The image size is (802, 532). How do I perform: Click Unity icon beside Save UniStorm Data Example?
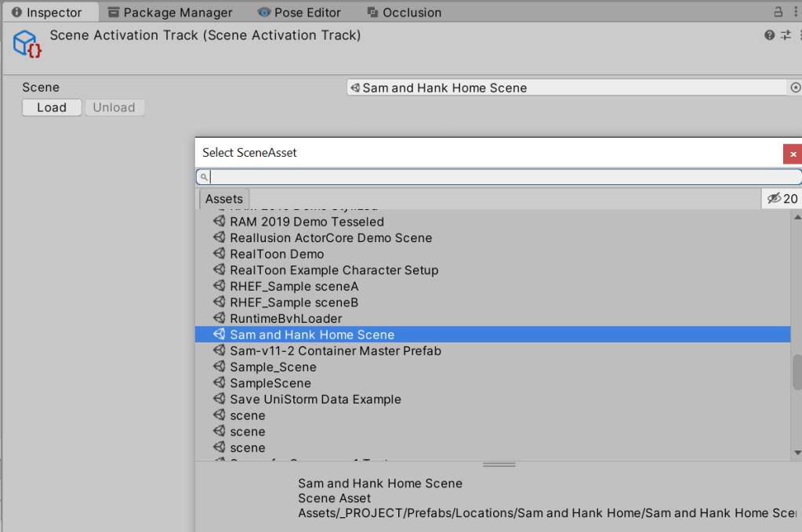(x=220, y=399)
